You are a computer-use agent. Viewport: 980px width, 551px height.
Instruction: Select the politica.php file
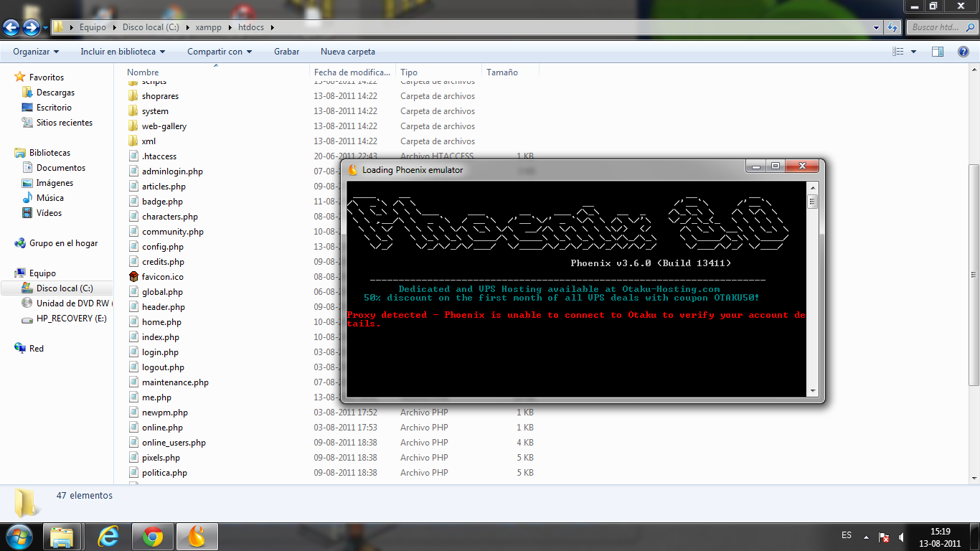[x=164, y=473]
